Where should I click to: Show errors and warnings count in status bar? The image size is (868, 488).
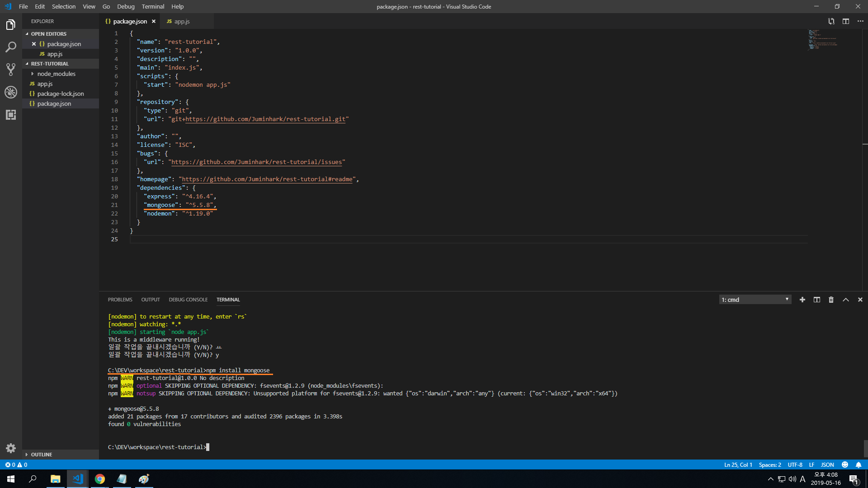point(16,465)
